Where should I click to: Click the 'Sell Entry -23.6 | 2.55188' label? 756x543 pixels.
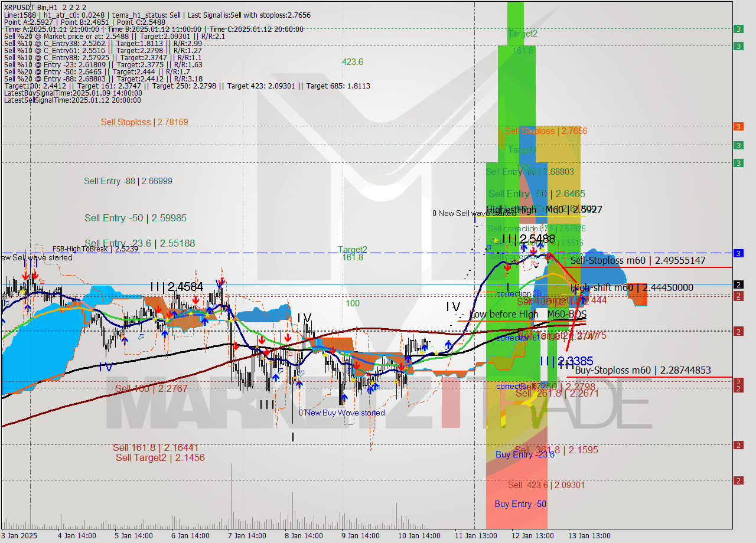(139, 243)
